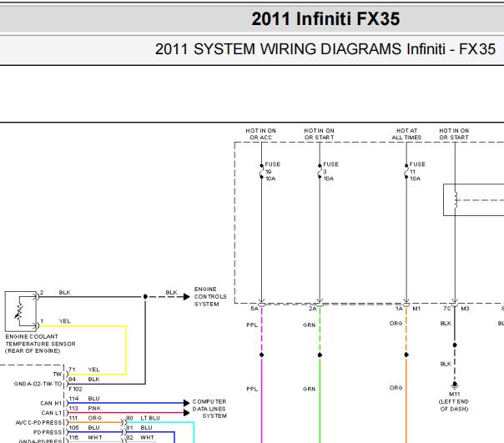Click the "CAN L1" terminal label
The height and width of the screenshot is (443, 504).
tap(51, 413)
